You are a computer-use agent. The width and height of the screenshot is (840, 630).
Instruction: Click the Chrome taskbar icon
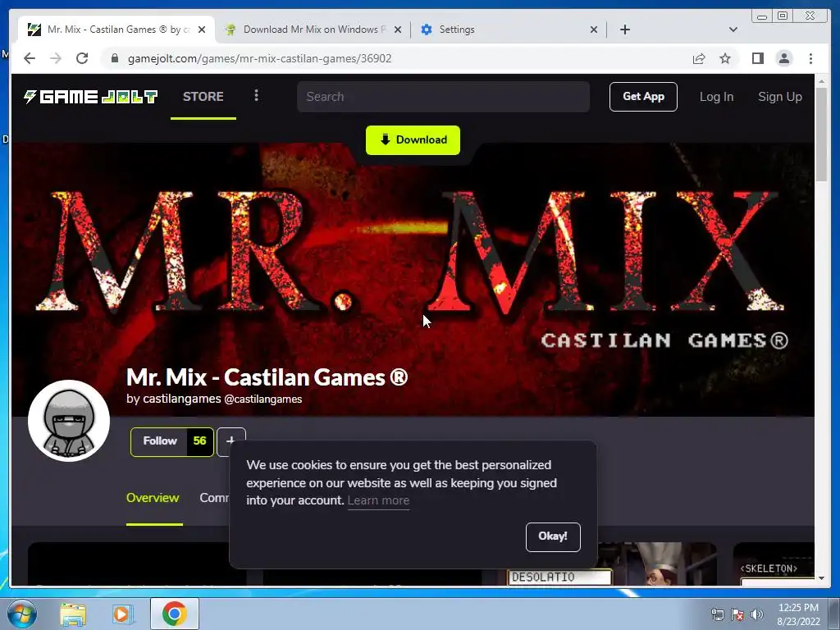click(174, 614)
